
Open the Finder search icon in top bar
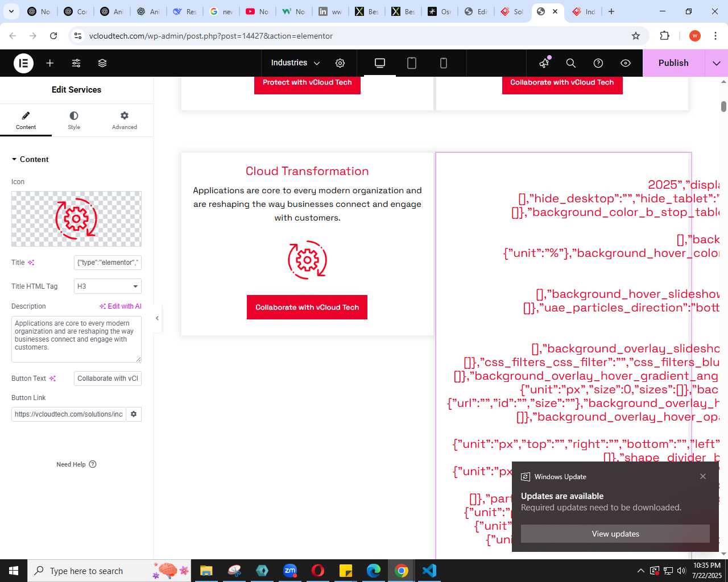tap(571, 63)
